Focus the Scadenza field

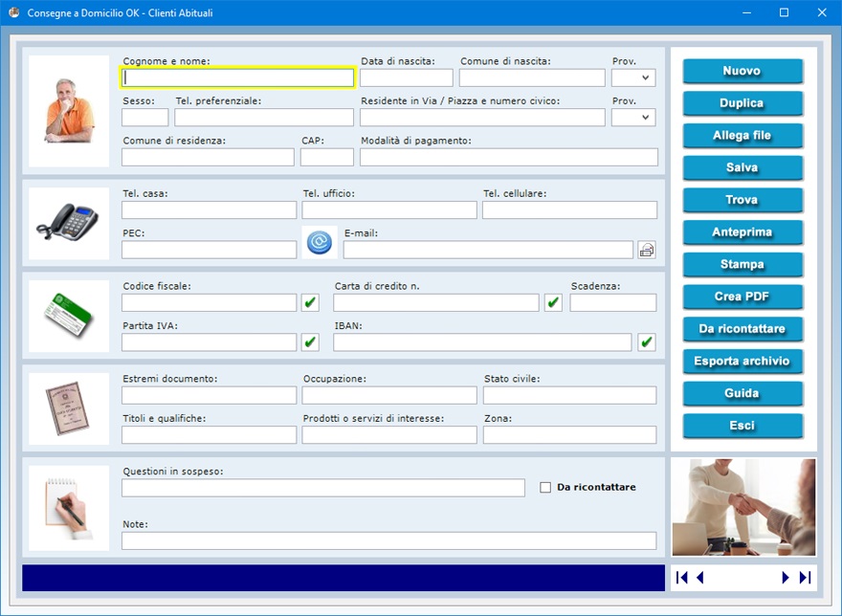tap(613, 303)
